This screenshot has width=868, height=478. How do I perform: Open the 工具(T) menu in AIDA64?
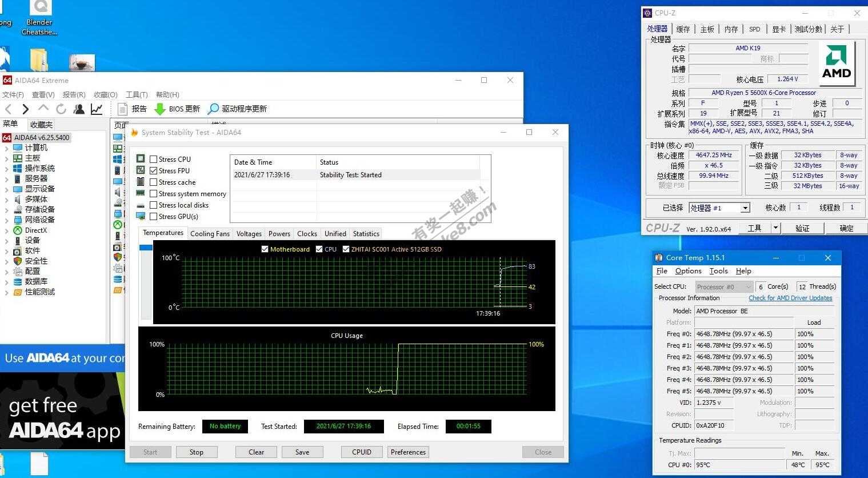point(137,94)
